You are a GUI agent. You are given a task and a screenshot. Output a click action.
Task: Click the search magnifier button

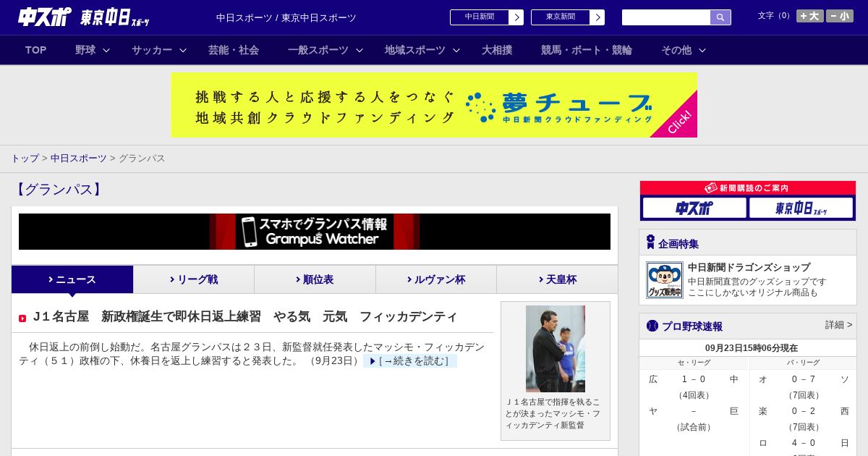pyautogui.click(x=720, y=17)
